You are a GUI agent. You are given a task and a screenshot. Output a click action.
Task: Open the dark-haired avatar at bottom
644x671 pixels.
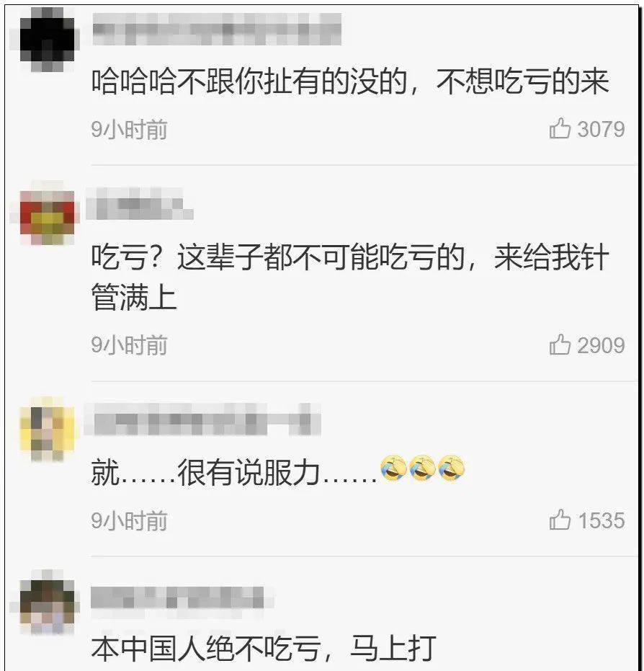pos(48,602)
